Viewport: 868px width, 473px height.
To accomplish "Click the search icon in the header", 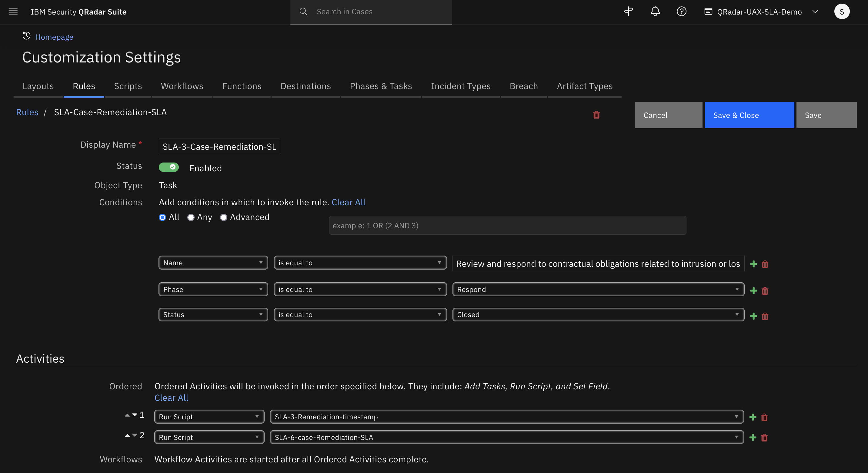I will pyautogui.click(x=303, y=12).
